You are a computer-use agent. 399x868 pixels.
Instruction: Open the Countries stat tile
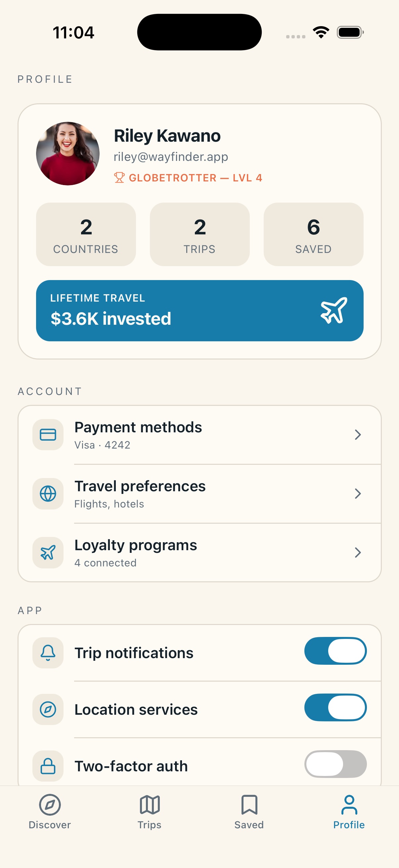86,234
